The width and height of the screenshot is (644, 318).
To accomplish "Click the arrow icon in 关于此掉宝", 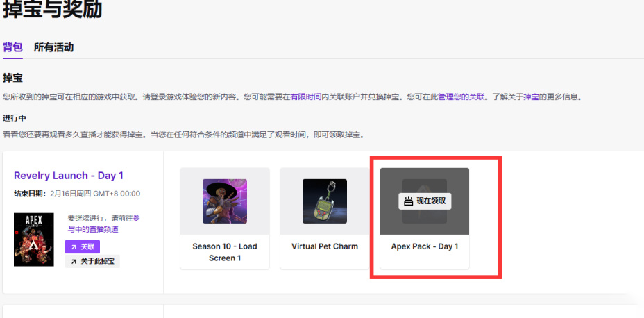I will coord(74,261).
